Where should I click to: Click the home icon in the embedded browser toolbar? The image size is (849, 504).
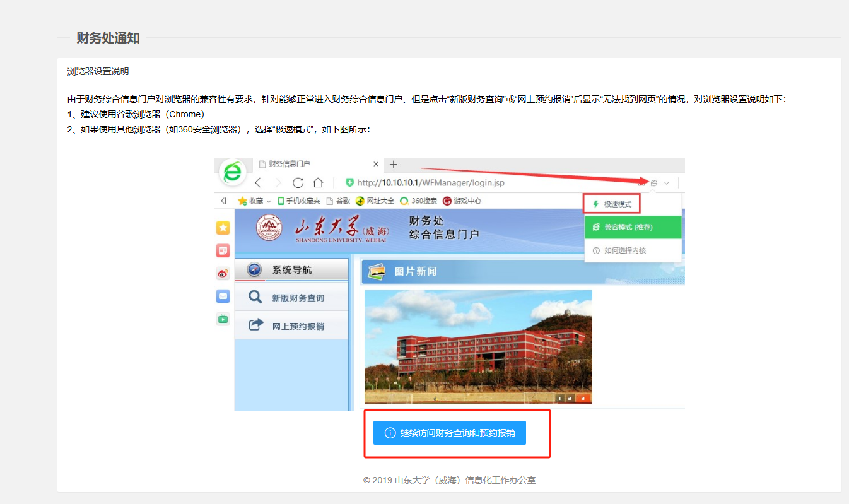point(319,183)
